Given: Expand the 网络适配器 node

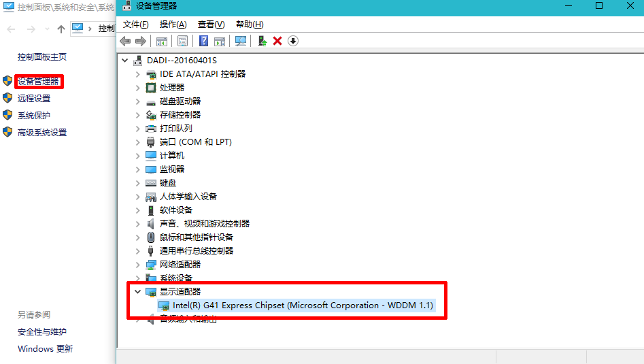Looking at the screenshot, I should [x=138, y=264].
